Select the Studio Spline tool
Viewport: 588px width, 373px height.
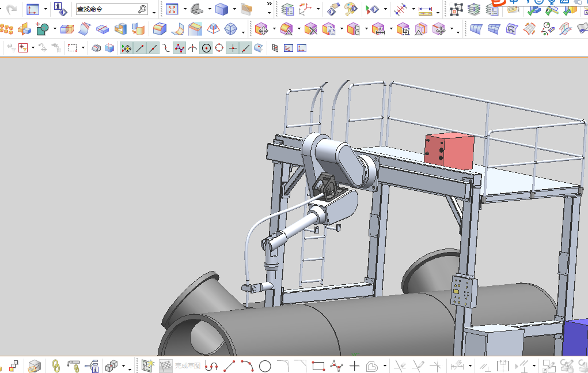pyautogui.click(x=336, y=366)
